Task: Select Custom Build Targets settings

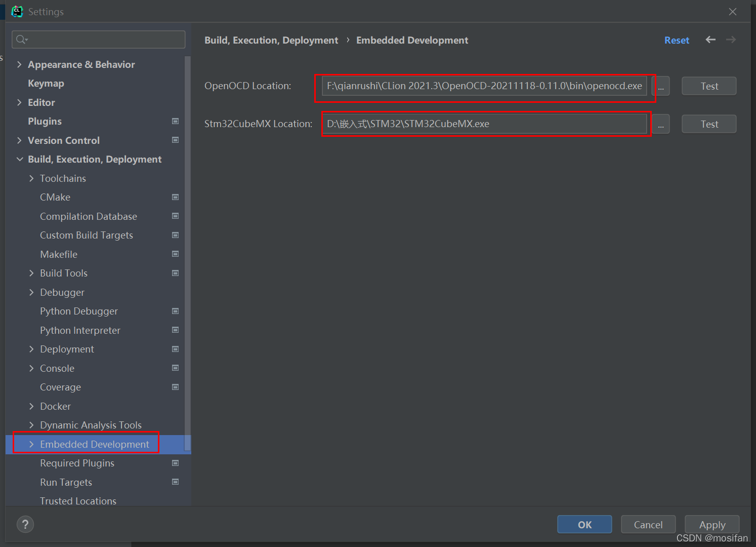Action: point(87,236)
